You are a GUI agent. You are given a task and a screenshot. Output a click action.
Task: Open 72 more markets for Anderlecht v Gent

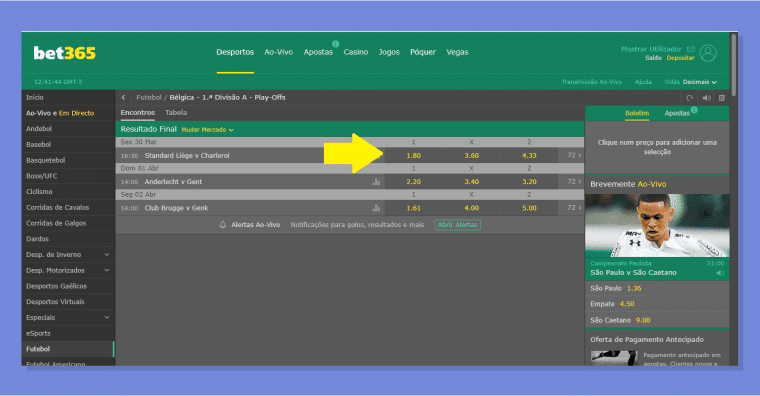click(x=574, y=182)
